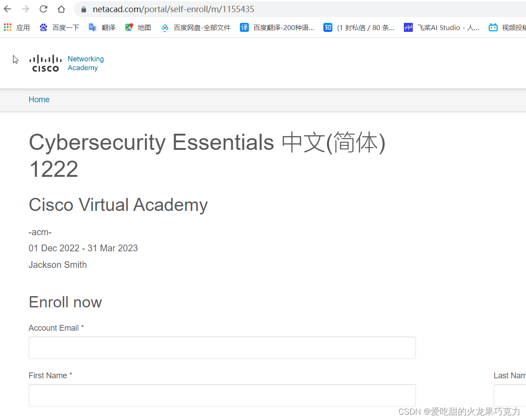Open the 百度翻译-200种语 bookmark

coord(282,27)
